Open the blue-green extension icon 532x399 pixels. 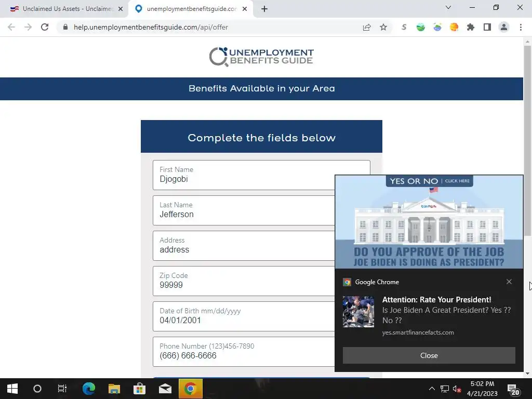(437, 27)
